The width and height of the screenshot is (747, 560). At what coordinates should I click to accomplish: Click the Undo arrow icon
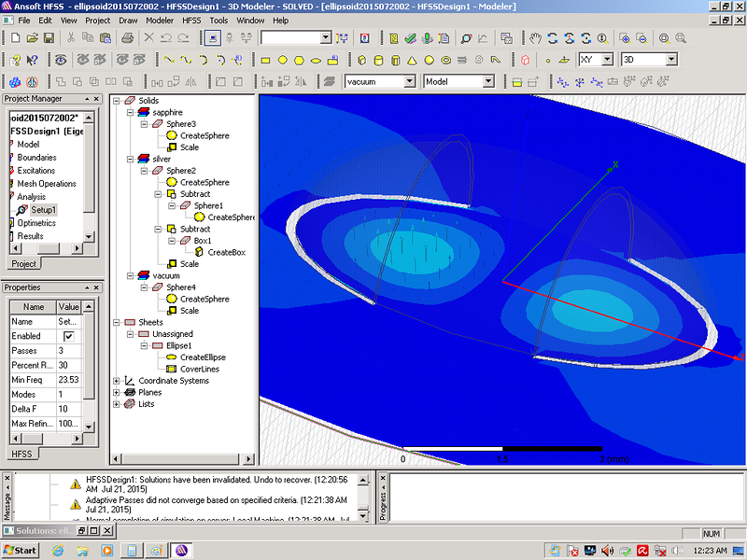click(x=167, y=38)
